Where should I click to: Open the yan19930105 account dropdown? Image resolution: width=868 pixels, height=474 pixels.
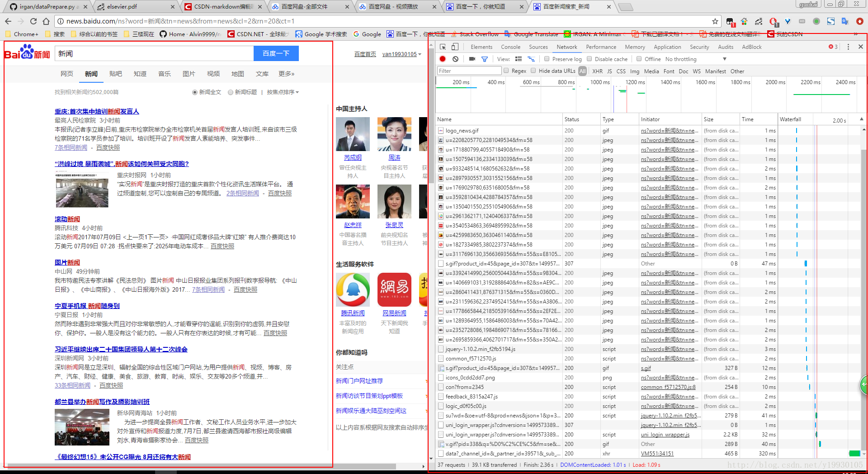click(401, 54)
